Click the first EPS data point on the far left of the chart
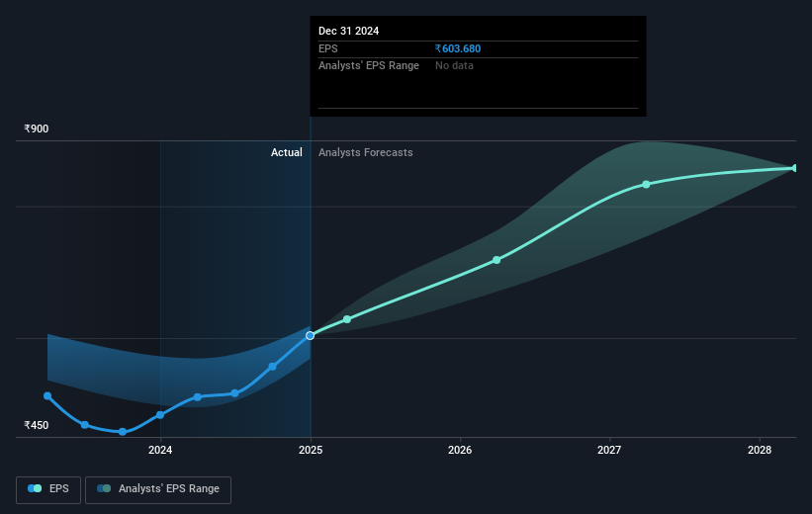The width and height of the screenshot is (812, 514). pos(47,396)
